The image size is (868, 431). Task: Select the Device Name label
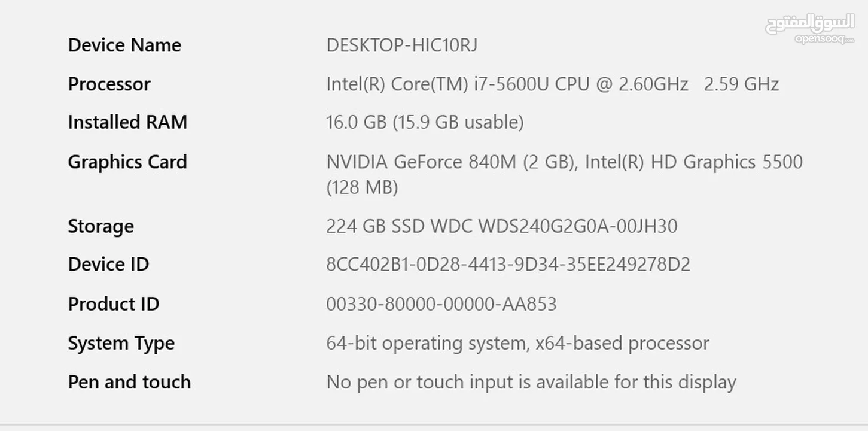124,45
